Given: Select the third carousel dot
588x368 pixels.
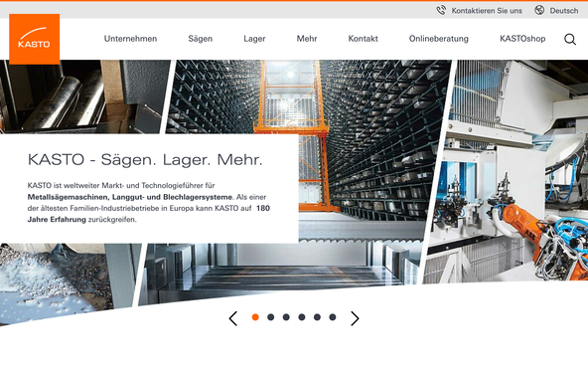Looking at the screenshot, I should click(x=286, y=317).
